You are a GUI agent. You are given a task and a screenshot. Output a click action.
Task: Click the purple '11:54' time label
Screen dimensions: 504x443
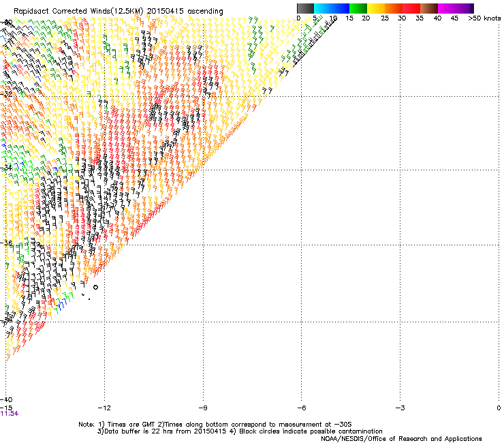pyautogui.click(x=10, y=414)
